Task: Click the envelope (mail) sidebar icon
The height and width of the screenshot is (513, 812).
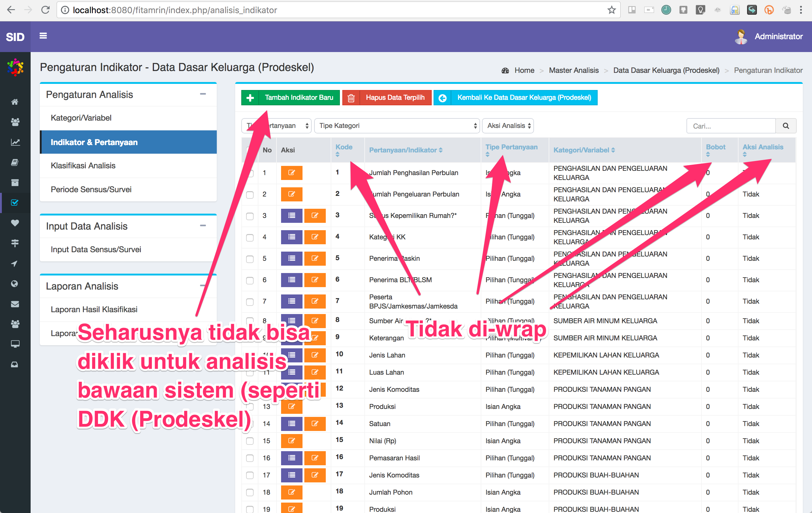Action: click(x=15, y=304)
